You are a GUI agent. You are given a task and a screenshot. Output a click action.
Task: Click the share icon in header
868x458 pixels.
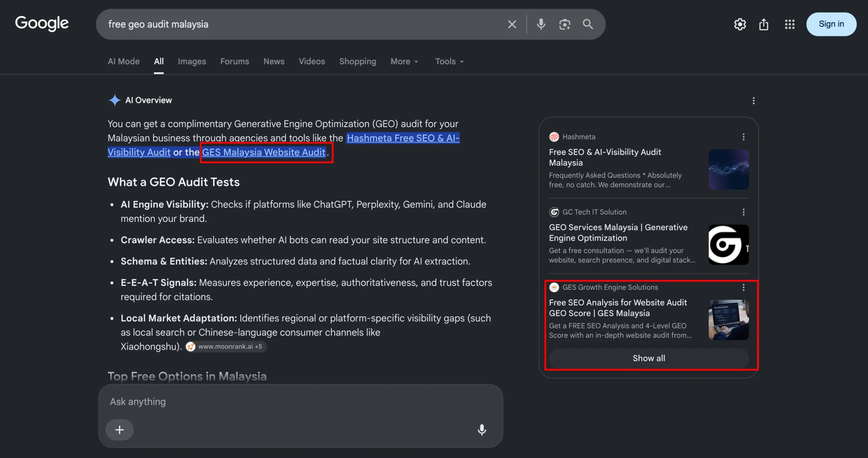pos(764,24)
